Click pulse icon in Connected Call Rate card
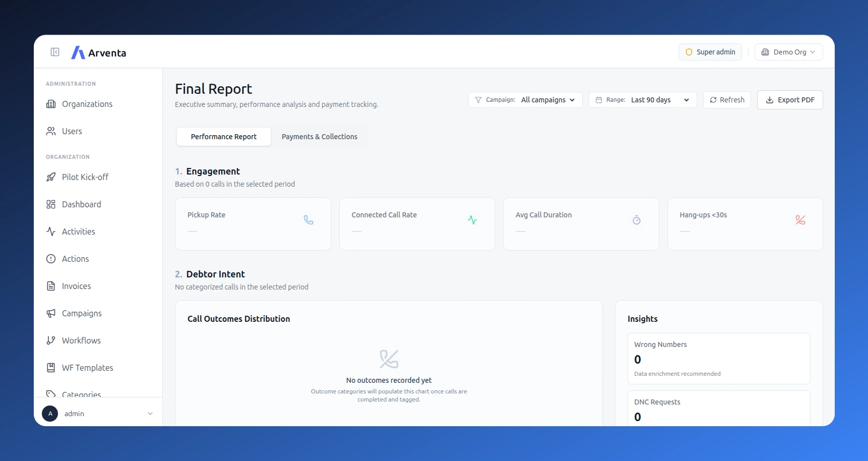Screen dimensions: 868x461 [472, 220]
